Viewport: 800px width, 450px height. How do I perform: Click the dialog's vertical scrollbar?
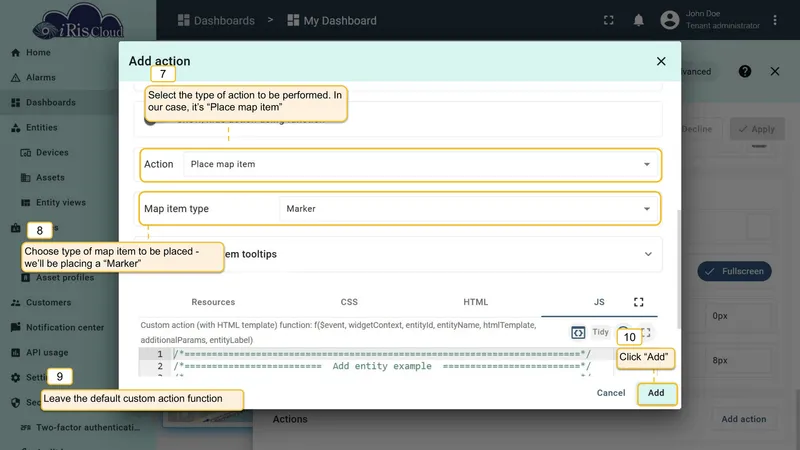click(x=678, y=269)
